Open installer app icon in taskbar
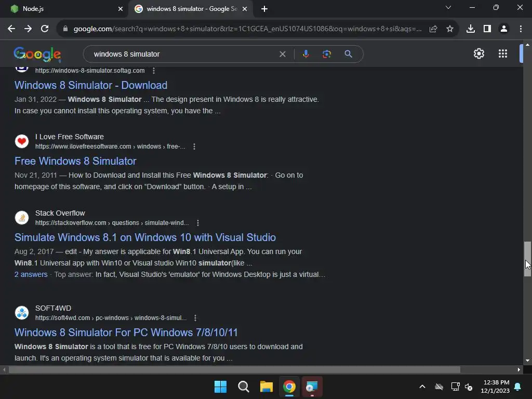The image size is (532, 399). coord(312,387)
